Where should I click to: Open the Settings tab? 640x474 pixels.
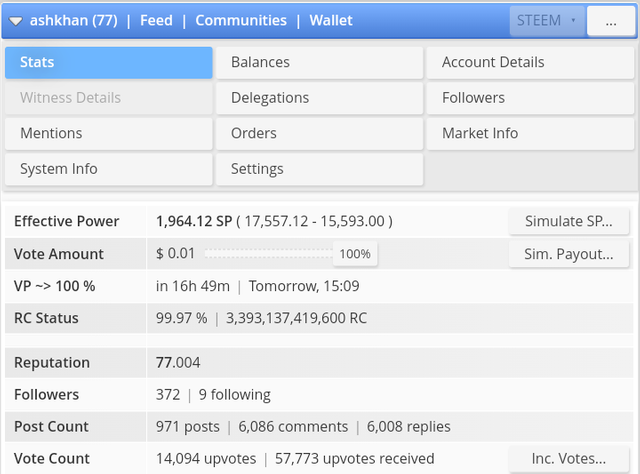pos(319,169)
